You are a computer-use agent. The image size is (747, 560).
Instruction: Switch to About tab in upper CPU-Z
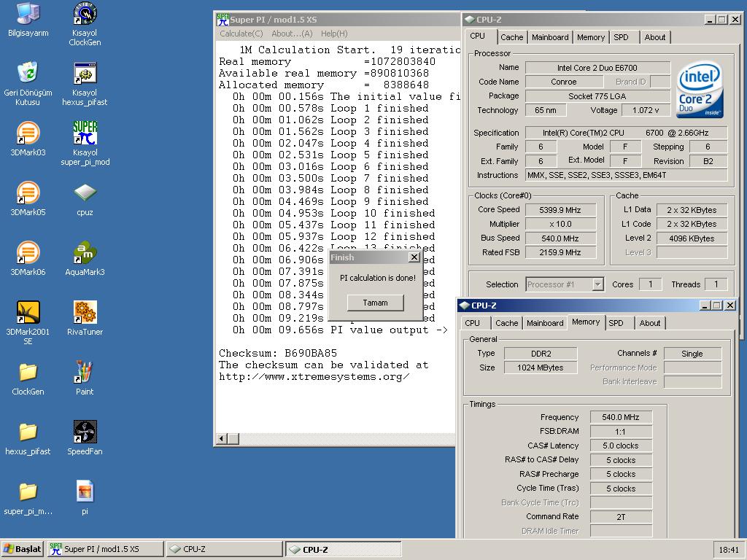point(654,37)
